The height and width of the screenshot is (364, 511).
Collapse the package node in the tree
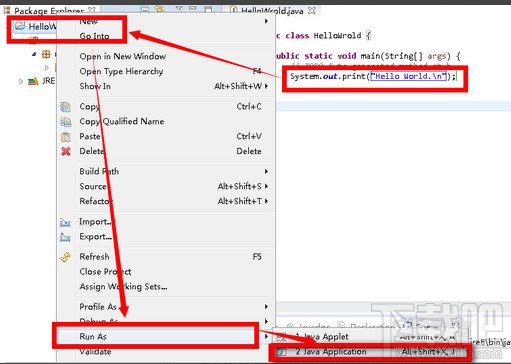[x=34, y=54]
